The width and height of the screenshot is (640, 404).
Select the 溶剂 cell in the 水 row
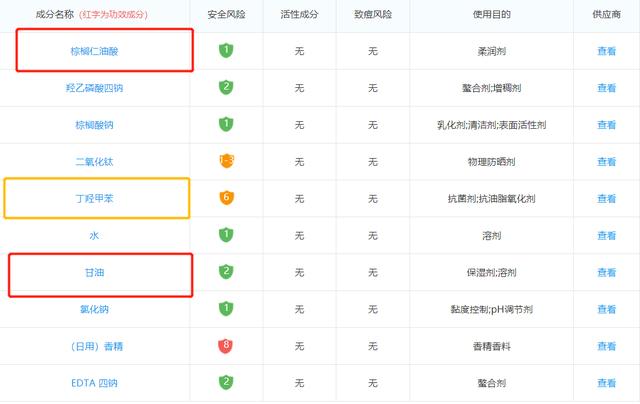491,235
